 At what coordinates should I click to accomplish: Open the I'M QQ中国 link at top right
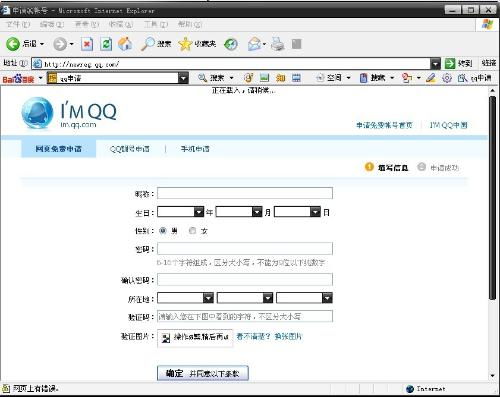[449, 125]
